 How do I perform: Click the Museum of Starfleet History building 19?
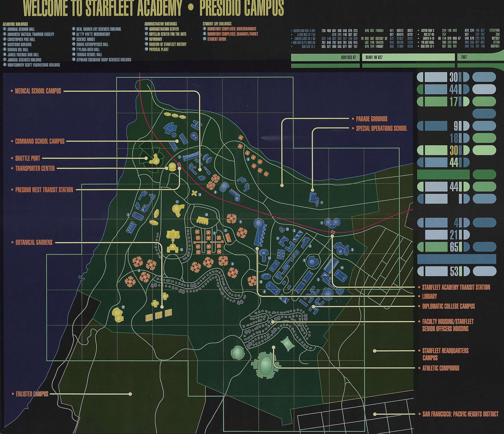click(202, 220)
